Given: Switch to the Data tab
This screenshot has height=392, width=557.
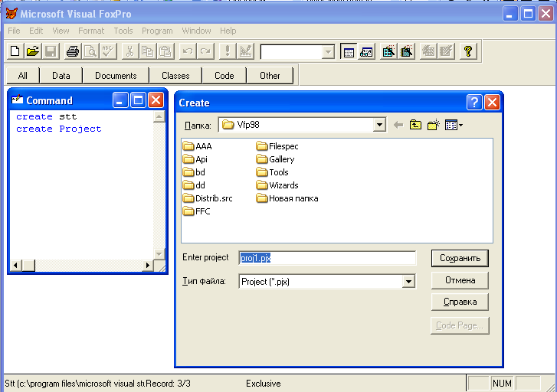Looking at the screenshot, I should pos(61,76).
